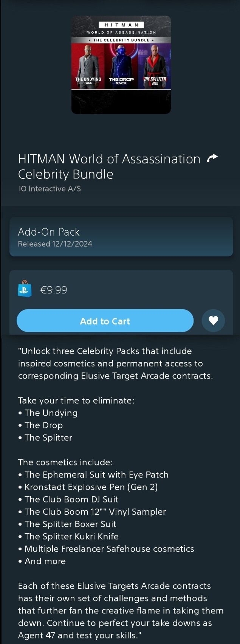240x644 pixels.
Task: Click the Celebrity Bundle banner on the cover
Action: pos(121,40)
